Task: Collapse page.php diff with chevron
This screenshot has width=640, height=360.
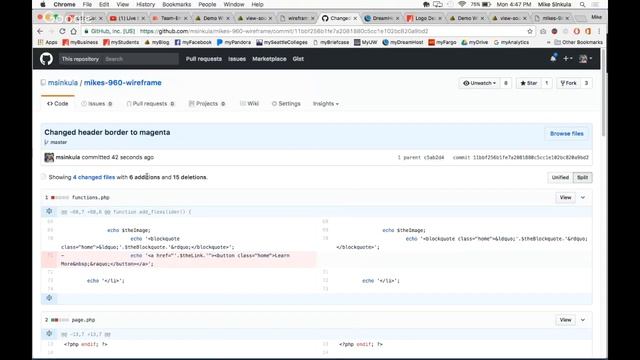Action: click(x=583, y=320)
